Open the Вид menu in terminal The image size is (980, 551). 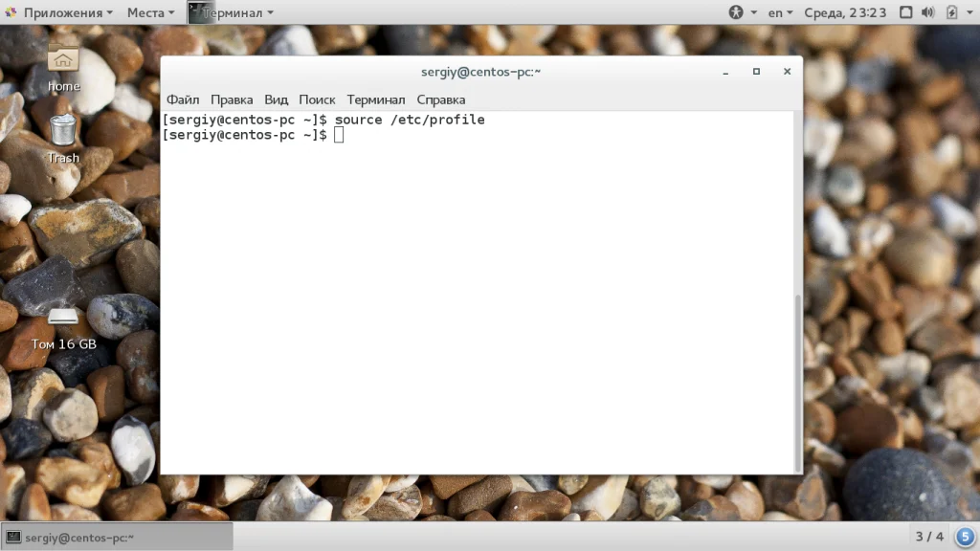pos(276,99)
